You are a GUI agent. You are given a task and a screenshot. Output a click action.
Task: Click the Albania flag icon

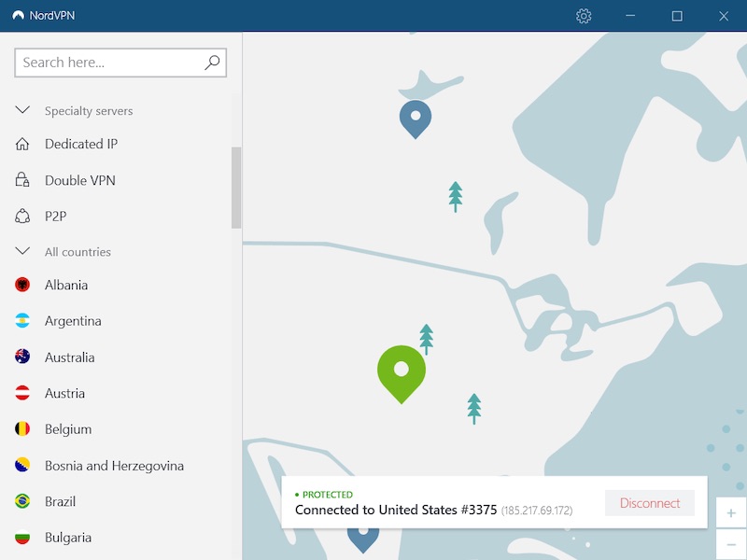pyautogui.click(x=22, y=285)
